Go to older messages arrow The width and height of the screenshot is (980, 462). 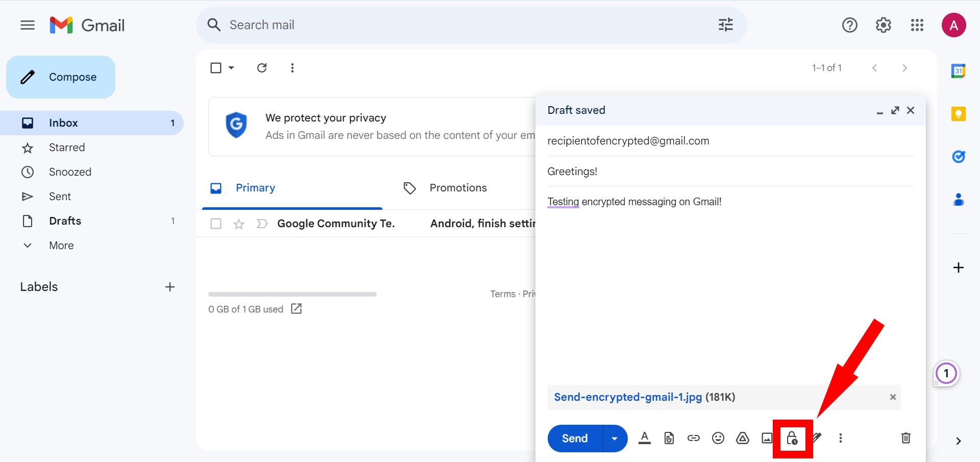click(x=904, y=68)
